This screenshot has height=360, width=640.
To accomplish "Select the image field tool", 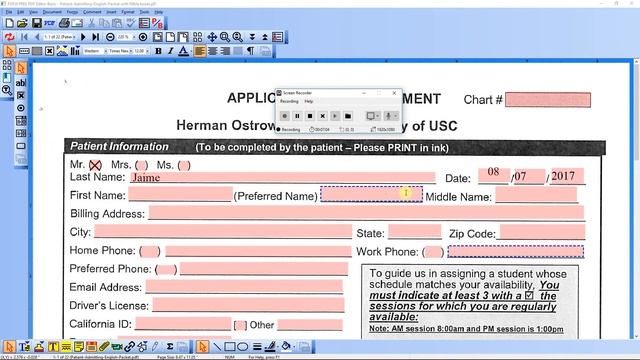I will 62,51.
